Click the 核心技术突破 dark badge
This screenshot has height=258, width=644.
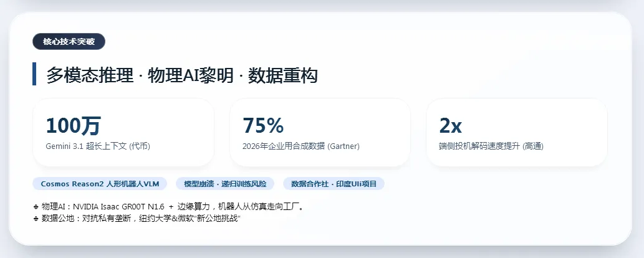pyautogui.click(x=69, y=42)
